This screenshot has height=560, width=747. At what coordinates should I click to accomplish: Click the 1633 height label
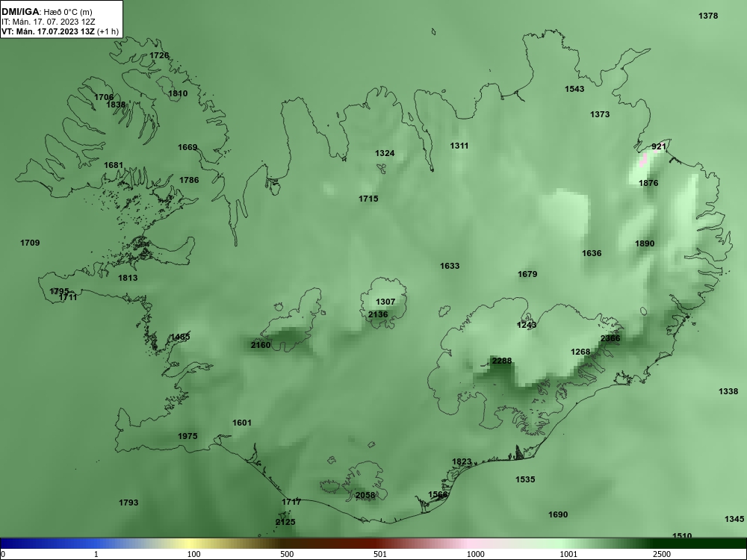click(450, 266)
